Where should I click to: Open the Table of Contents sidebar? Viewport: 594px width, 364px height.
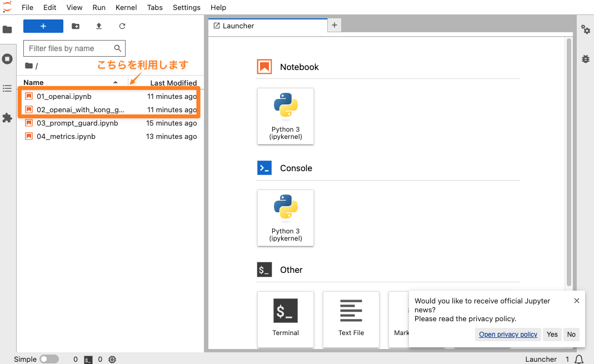tap(7, 88)
